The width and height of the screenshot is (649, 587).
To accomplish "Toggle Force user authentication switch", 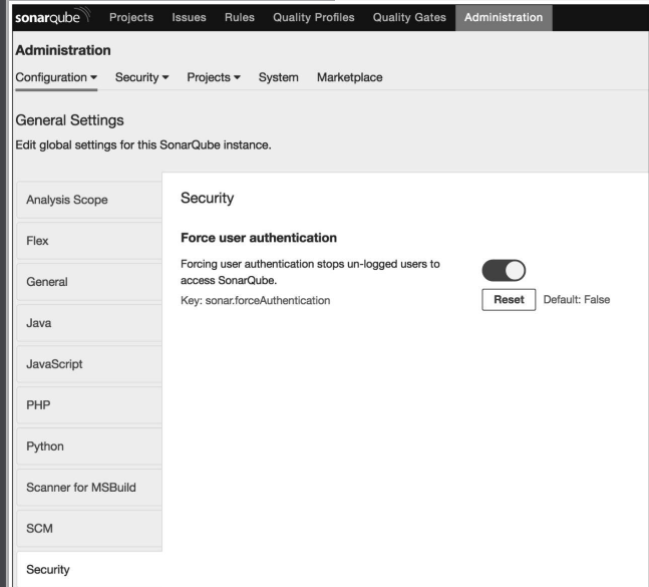I will click(x=504, y=271).
